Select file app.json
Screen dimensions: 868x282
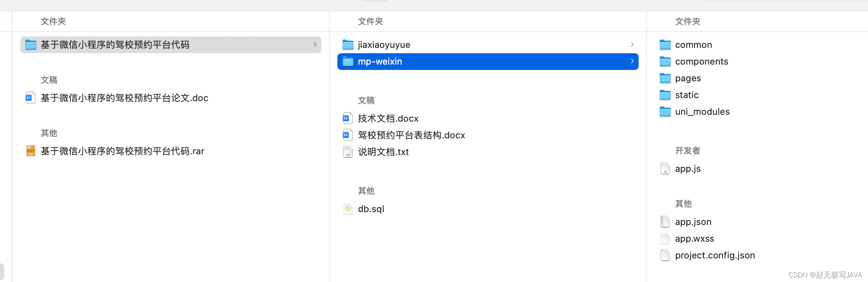point(693,222)
